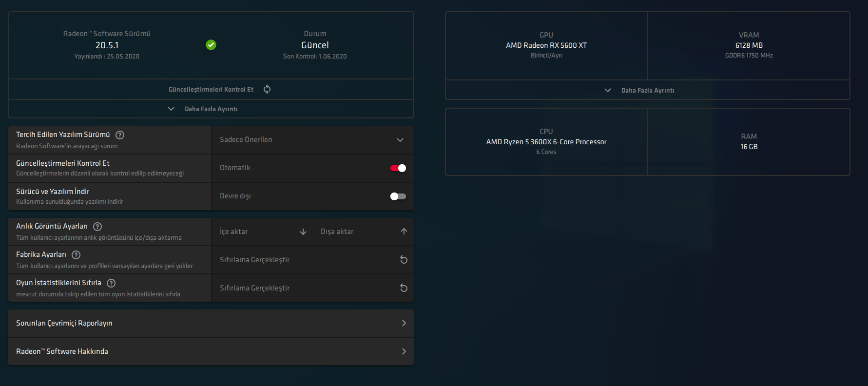Click the arrow on Sorunları Çevrimiçi Raporlayın
This screenshot has height=386, width=868.
tap(404, 323)
